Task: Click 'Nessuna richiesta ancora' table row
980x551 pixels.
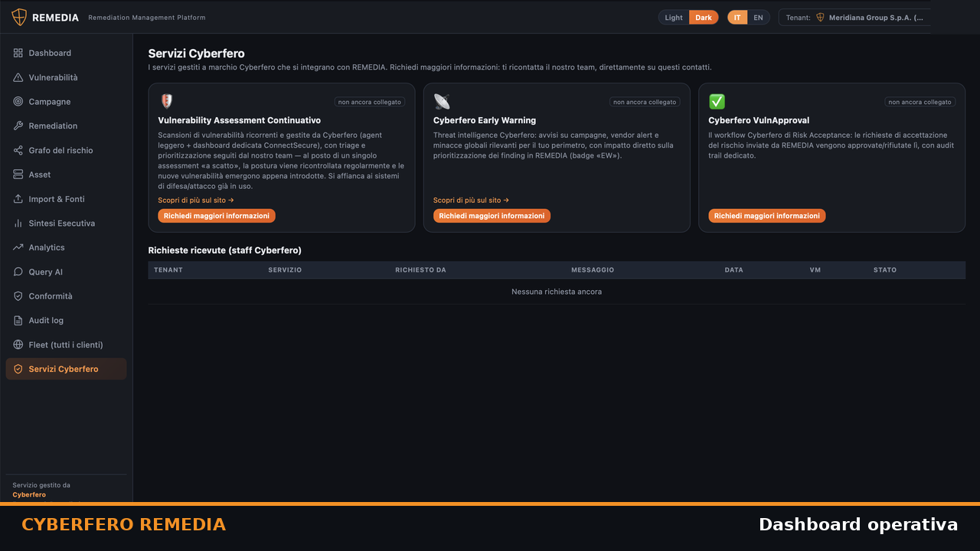Action: click(x=557, y=292)
